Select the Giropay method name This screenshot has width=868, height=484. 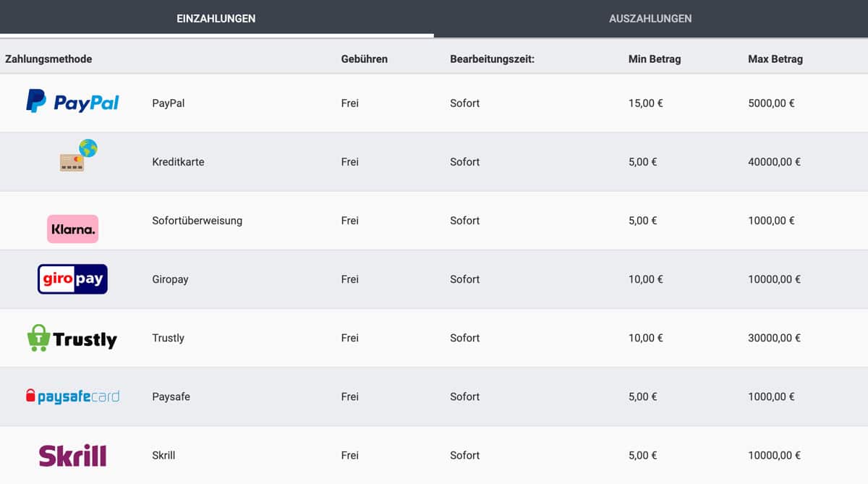click(x=170, y=279)
